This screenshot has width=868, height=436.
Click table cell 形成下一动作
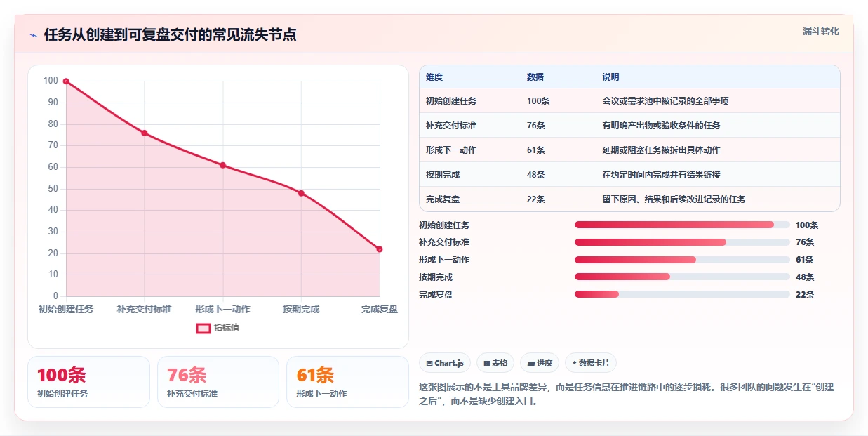pos(451,150)
